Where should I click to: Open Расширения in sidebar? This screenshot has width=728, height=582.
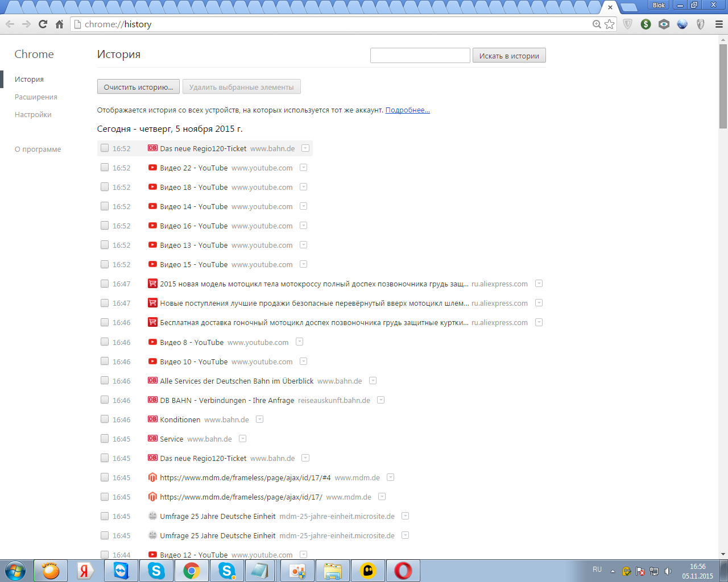pyautogui.click(x=36, y=97)
